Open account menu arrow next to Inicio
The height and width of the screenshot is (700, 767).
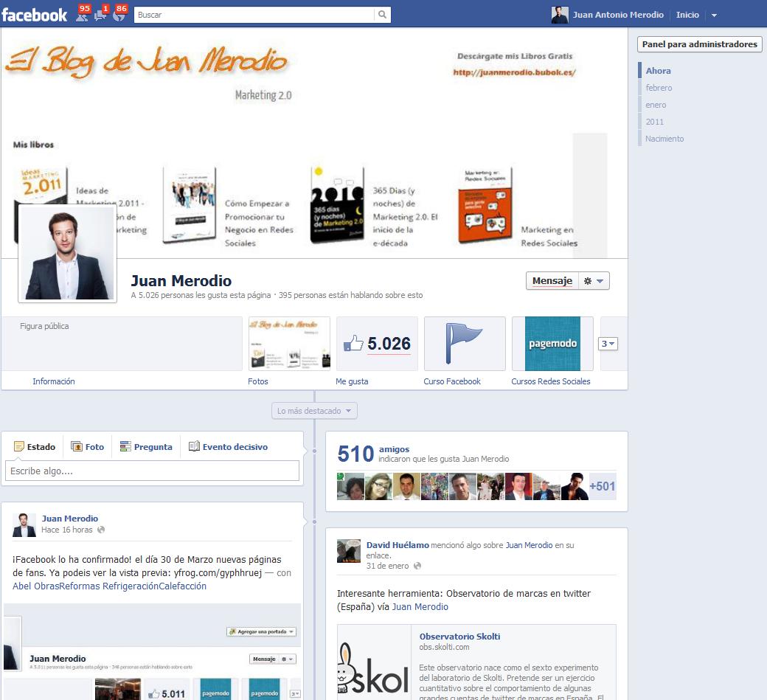[714, 15]
